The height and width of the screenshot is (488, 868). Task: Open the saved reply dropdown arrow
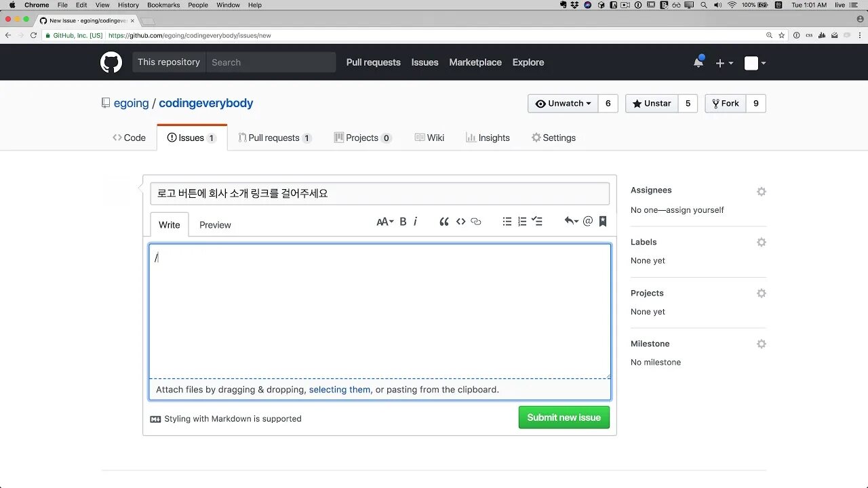[571, 222]
